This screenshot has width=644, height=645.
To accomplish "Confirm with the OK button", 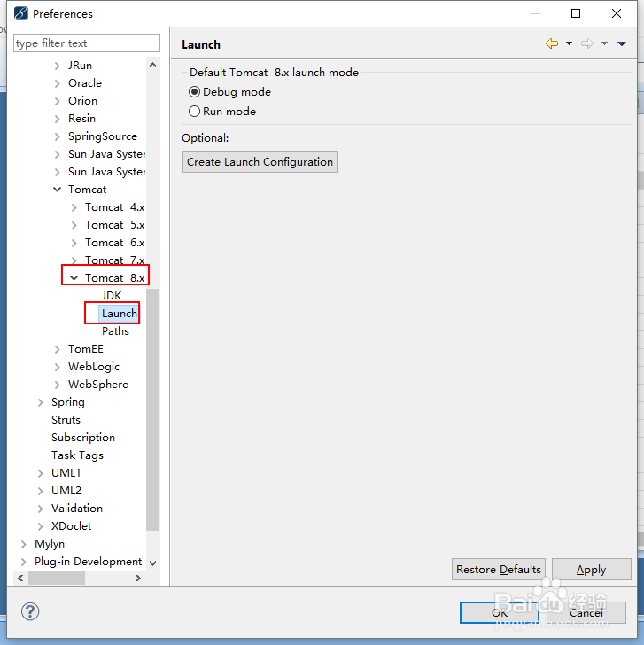I will click(x=500, y=613).
